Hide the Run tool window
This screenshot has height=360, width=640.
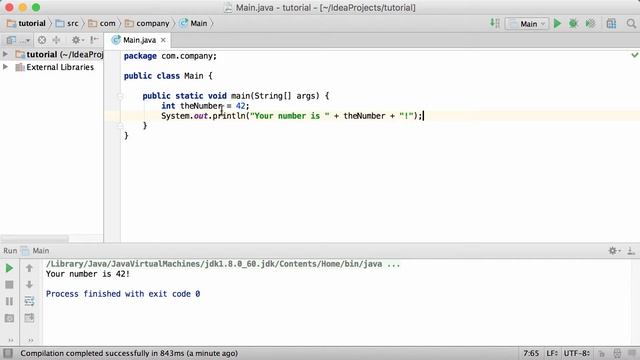coord(631,251)
